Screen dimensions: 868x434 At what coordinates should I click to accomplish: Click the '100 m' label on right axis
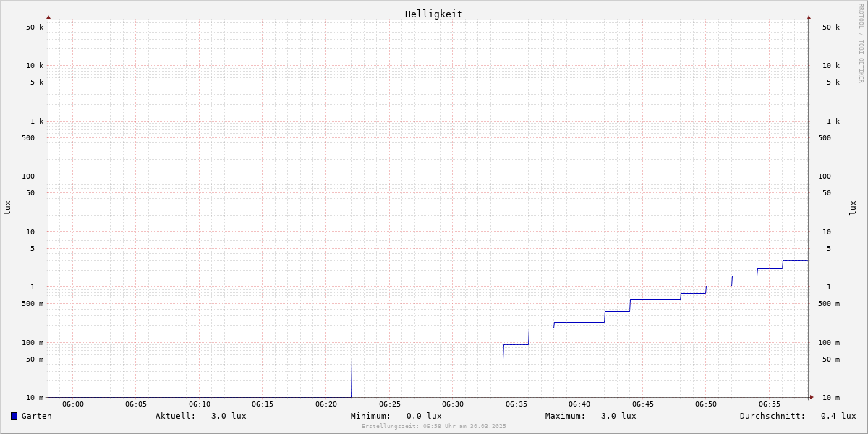[829, 343]
